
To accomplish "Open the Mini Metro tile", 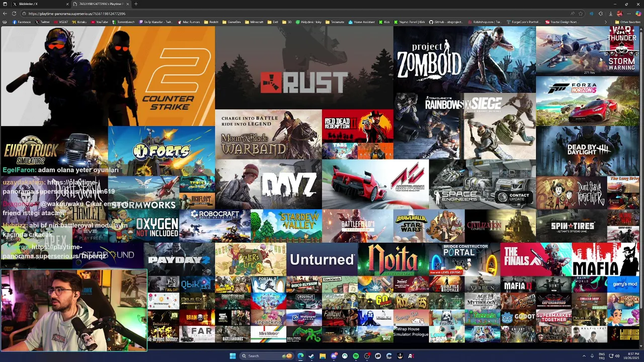I will [268, 334].
